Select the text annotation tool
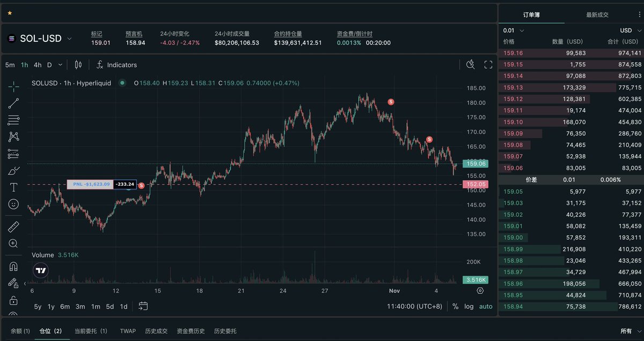 click(x=13, y=187)
